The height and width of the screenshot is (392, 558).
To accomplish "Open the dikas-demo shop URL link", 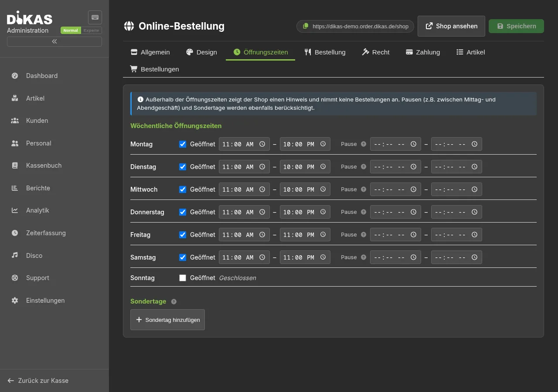I will pos(361,27).
